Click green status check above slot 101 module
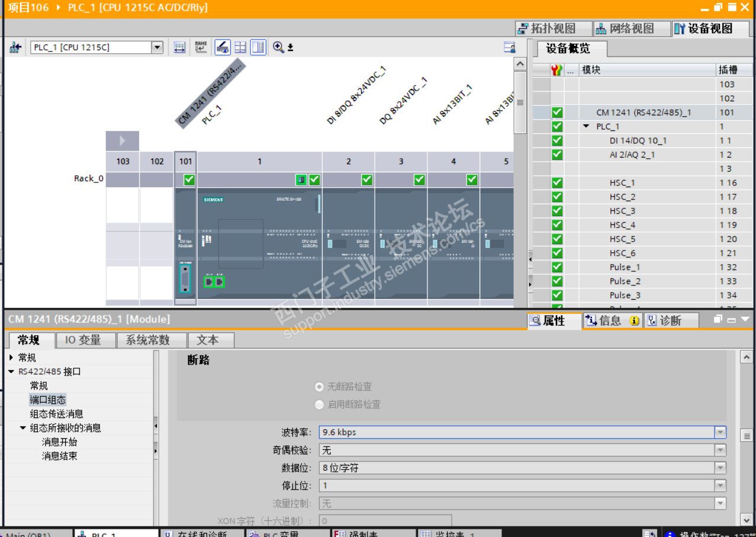This screenshot has height=537, width=756. [x=189, y=179]
